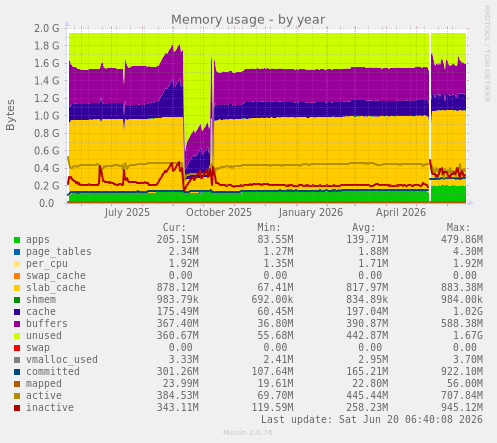Image resolution: width=497 pixels, height=443 pixels.
Task: Click the 'Memory usage - by year' title
Action: click(248, 20)
